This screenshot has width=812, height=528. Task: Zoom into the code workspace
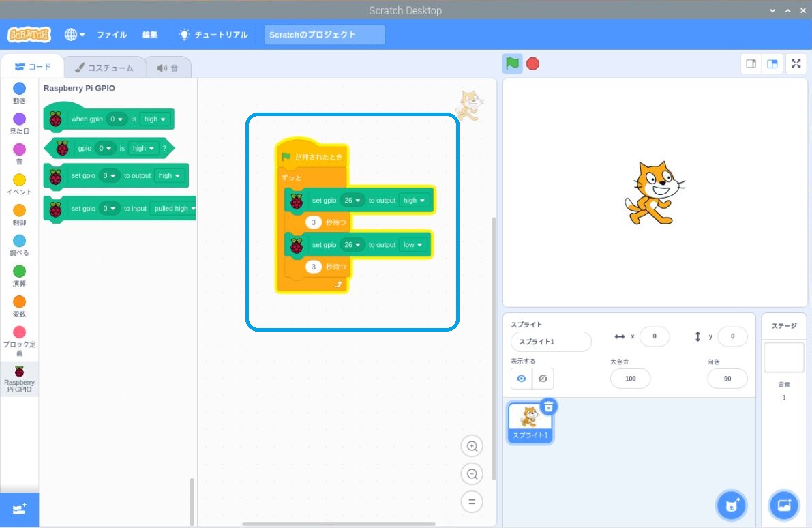coord(472,445)
